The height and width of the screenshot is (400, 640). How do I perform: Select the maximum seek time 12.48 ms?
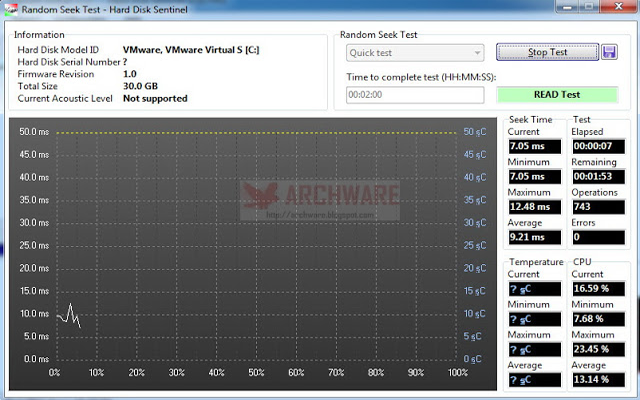[534, 207]
